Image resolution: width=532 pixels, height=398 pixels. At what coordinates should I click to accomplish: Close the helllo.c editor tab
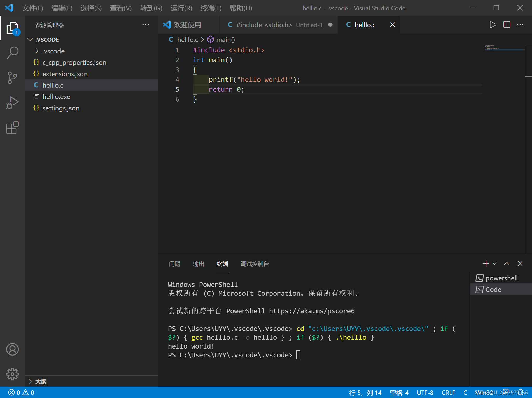tap(393, 25)
